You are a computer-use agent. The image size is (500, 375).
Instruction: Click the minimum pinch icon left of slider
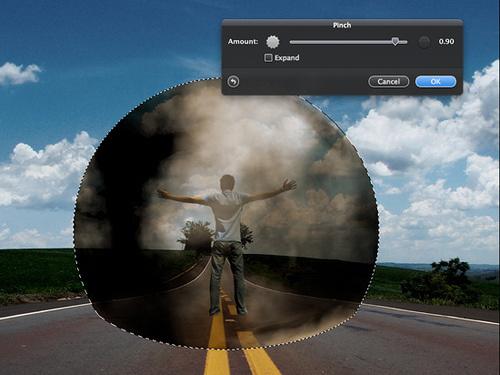pyautogui.click(x=273, y=42)
